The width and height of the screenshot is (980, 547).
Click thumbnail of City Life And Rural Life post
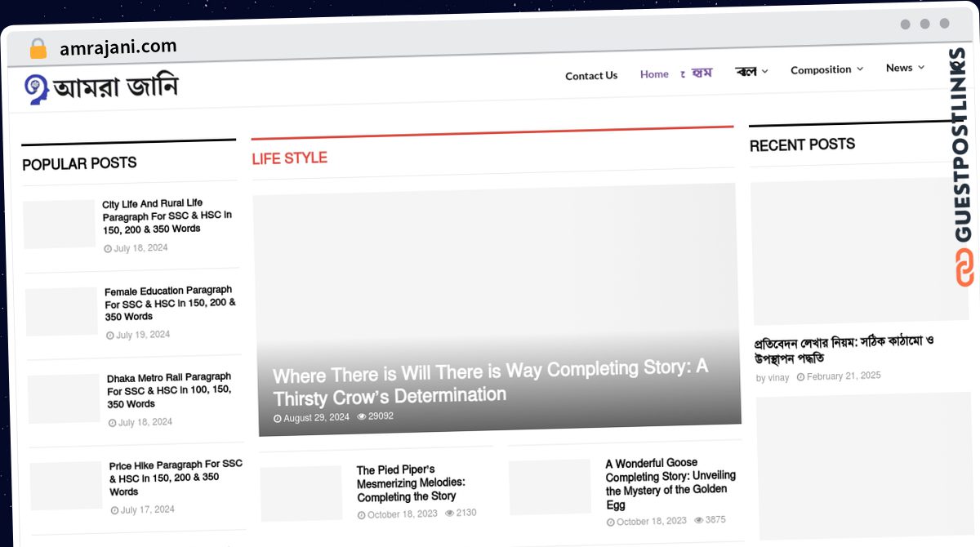(59, 225)
